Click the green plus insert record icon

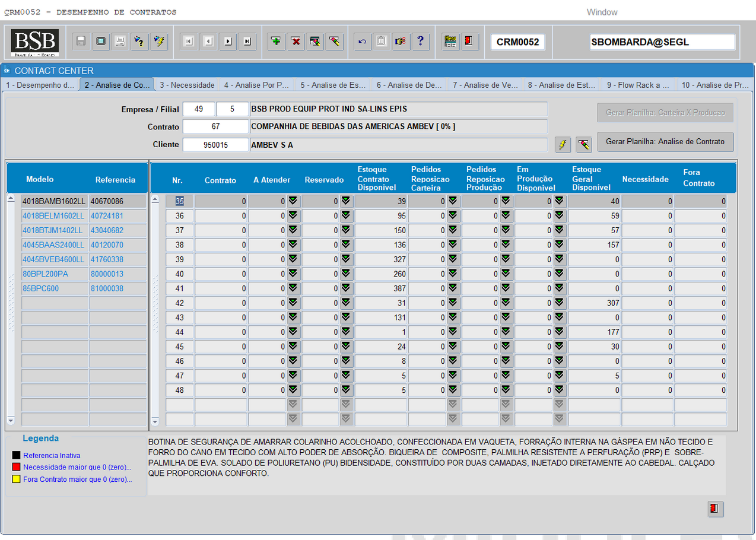click(x=276, y=42)
